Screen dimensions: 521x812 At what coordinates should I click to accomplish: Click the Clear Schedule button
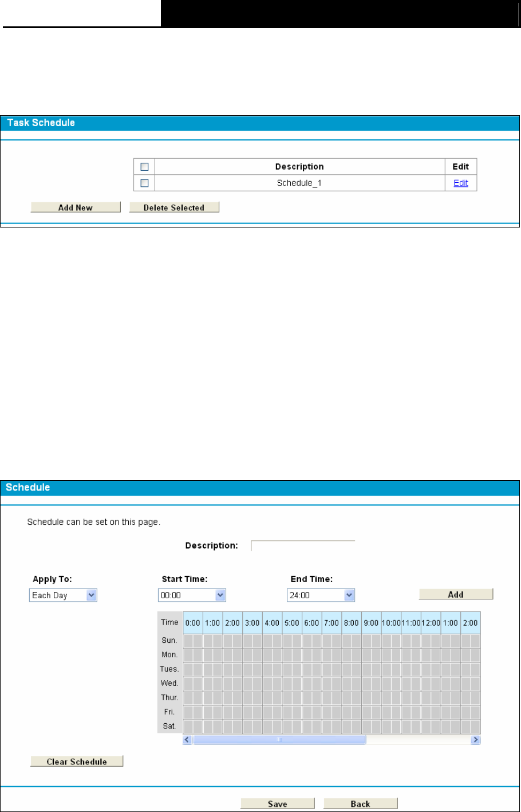pyautogui.click(x=77, y=762)
